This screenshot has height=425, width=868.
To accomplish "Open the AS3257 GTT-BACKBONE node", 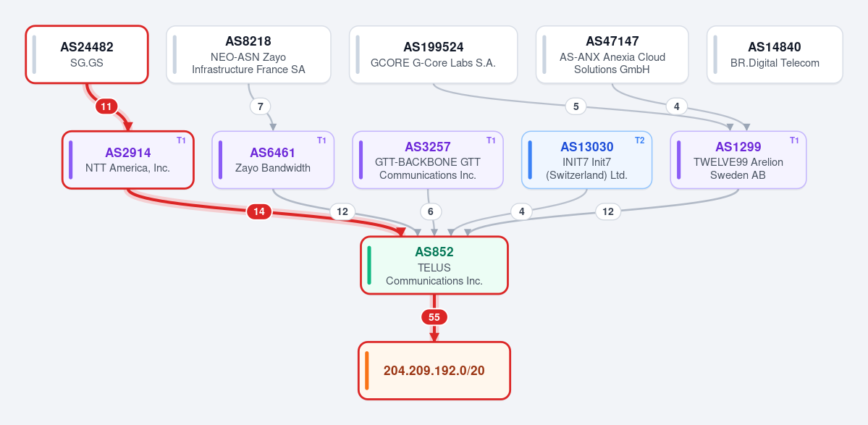I will click(428, 160).
